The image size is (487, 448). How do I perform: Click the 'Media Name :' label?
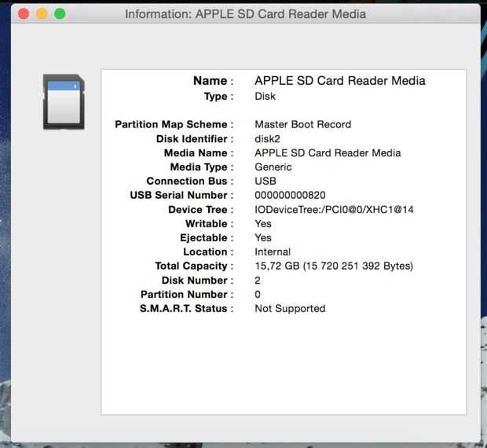click(x=199, y=152)
